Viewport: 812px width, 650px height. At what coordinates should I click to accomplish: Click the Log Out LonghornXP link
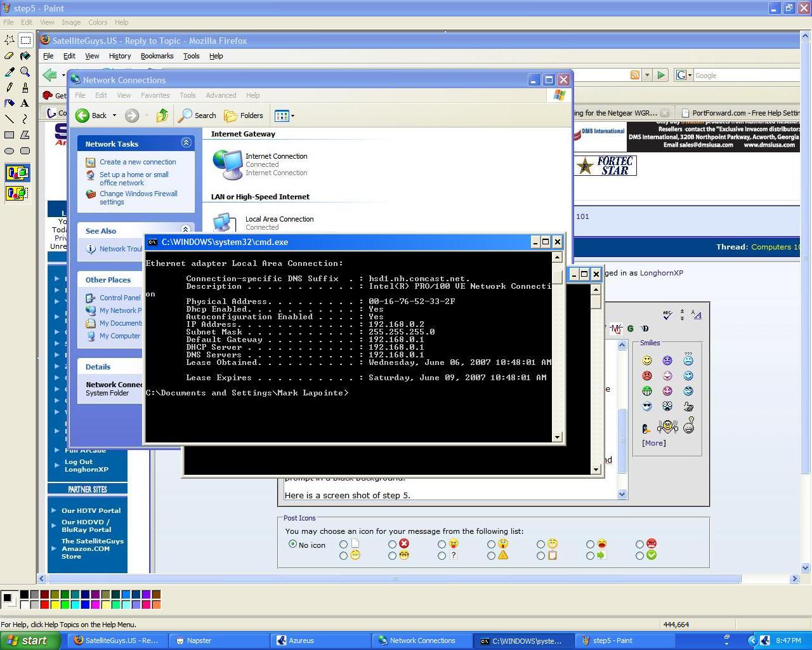click(x=86, y=466)
